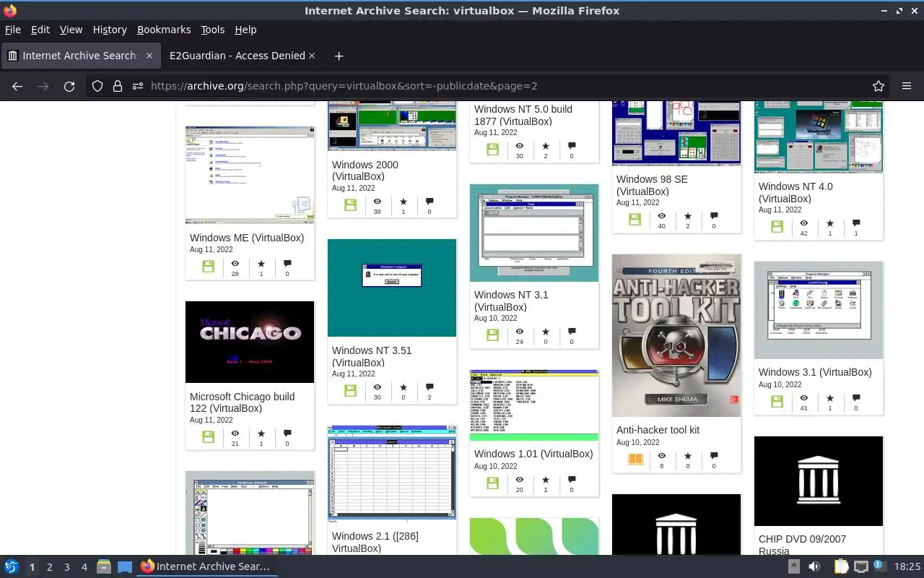This screenshot has width=924, height=578.
Task: Click software icon on Microsoft Chicago card
Action: click(209, 437)
